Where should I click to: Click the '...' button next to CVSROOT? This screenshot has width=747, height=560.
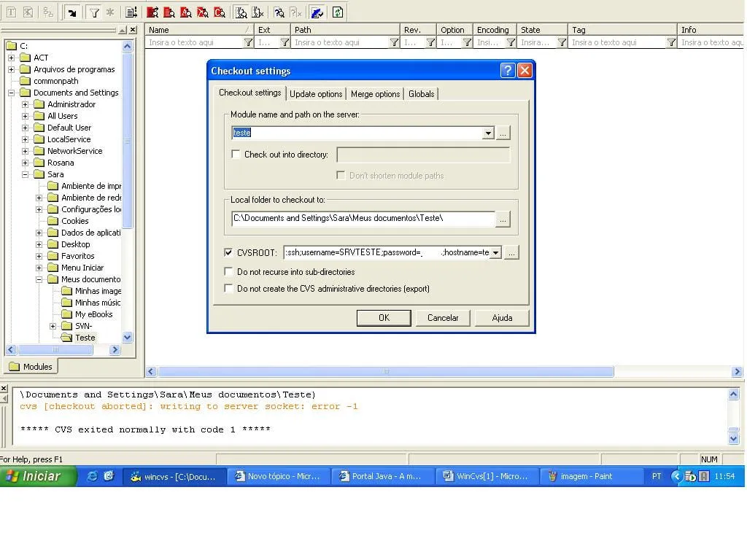coord(511,252)
